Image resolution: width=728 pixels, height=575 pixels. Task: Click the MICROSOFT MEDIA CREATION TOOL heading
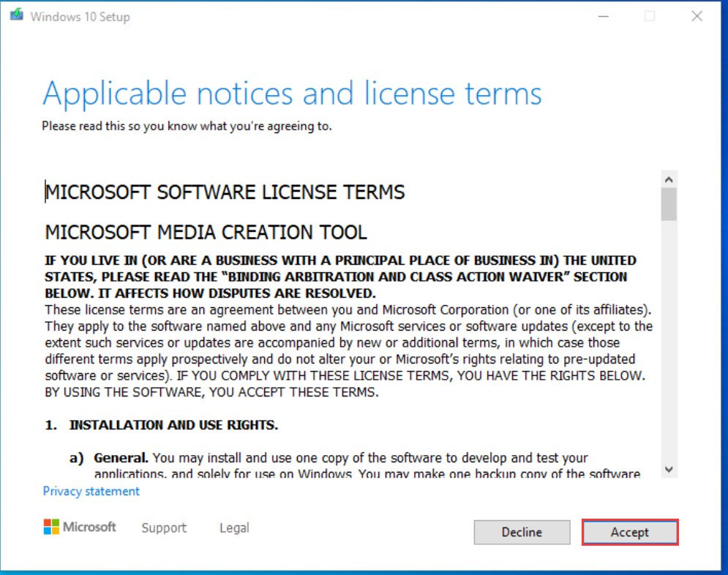click(x=206, y=232)
